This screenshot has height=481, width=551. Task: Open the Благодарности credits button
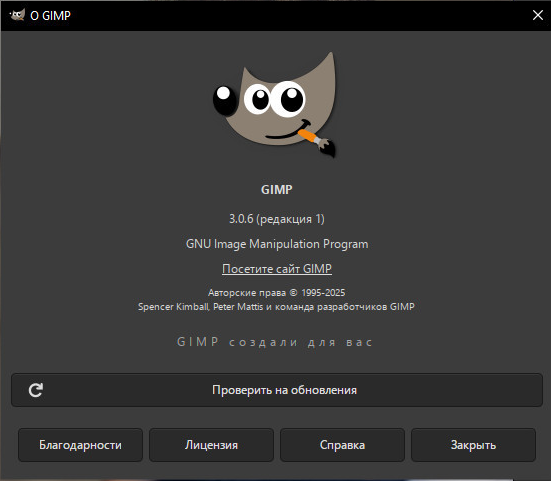coord(80,445)
